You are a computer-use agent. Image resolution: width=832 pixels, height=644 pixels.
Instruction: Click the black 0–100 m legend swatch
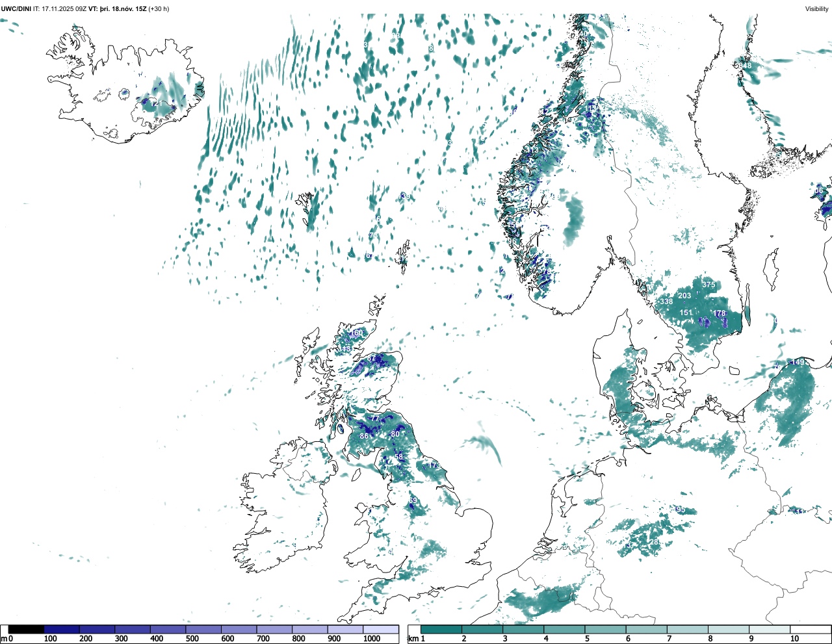[x=26, y=629]
